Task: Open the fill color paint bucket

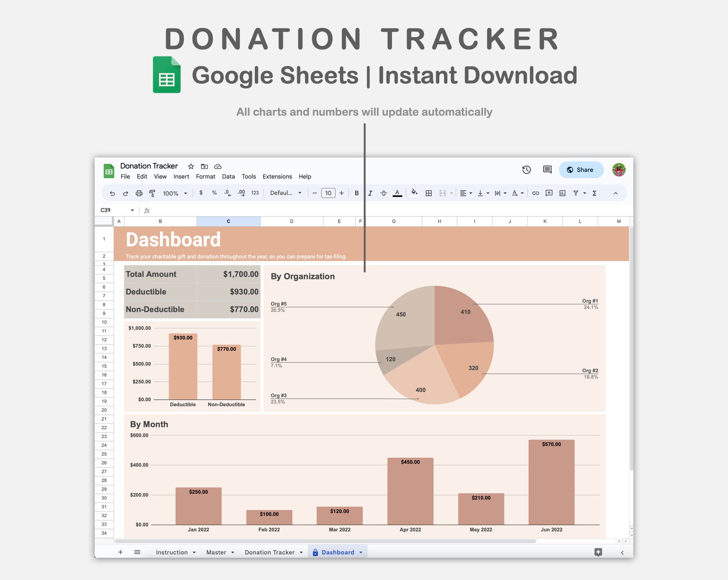Action: coord(414,193)
